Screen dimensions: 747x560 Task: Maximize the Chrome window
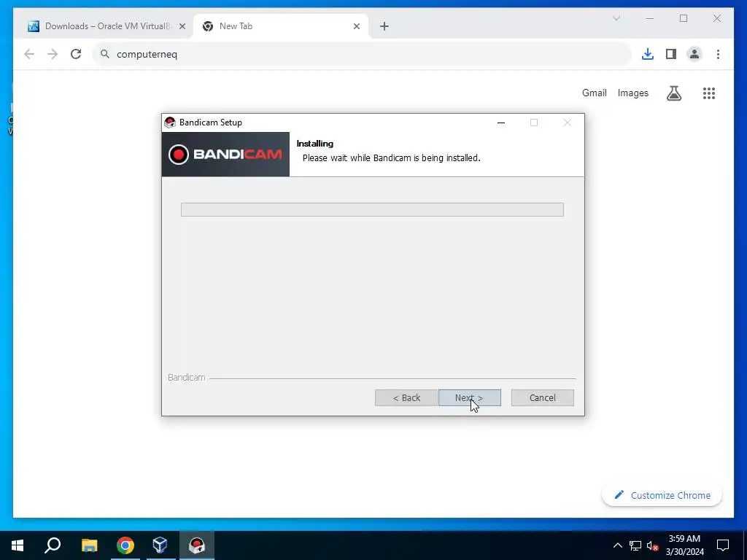(684, 18)
